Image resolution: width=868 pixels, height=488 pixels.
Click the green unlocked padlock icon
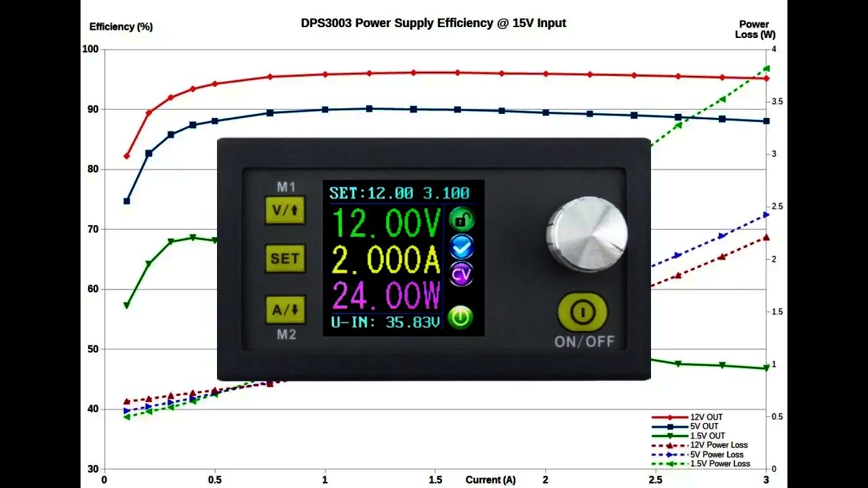pos(461,220)
